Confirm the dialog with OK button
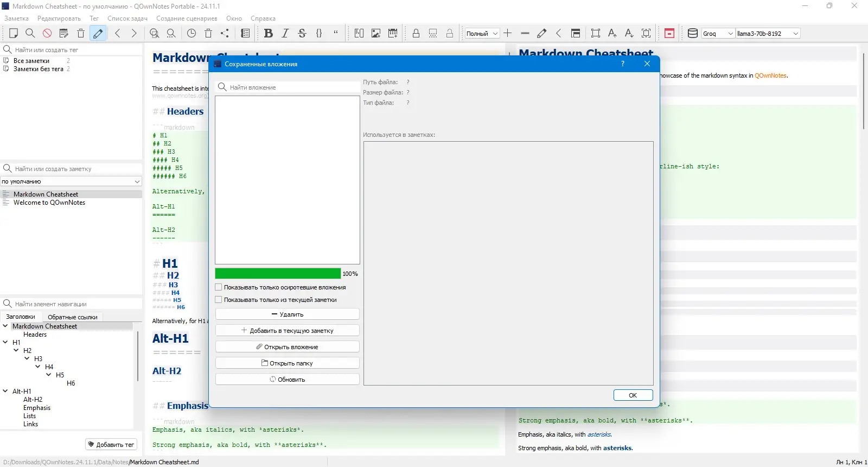 pos(633,395)
